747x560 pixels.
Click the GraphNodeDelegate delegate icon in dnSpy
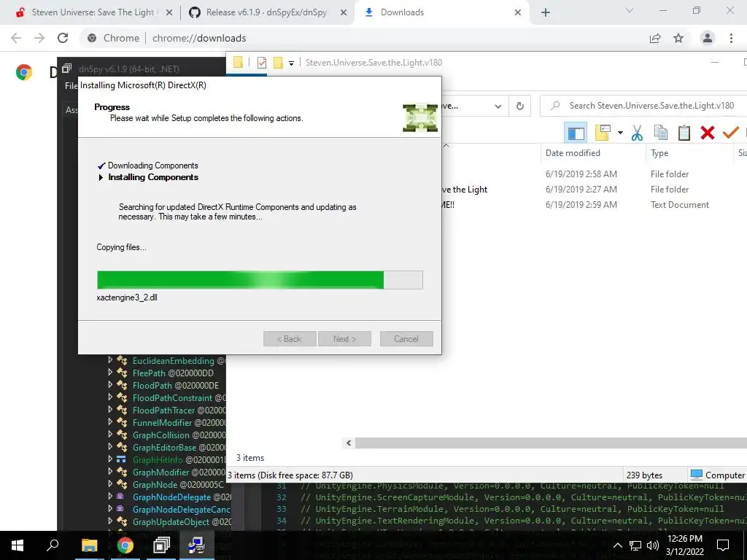tap(120, 496)
